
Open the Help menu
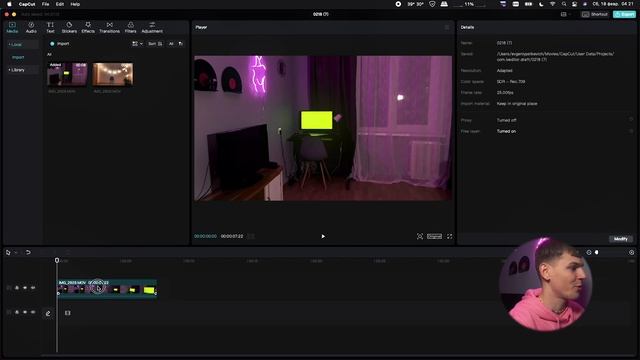click(75, 4)
